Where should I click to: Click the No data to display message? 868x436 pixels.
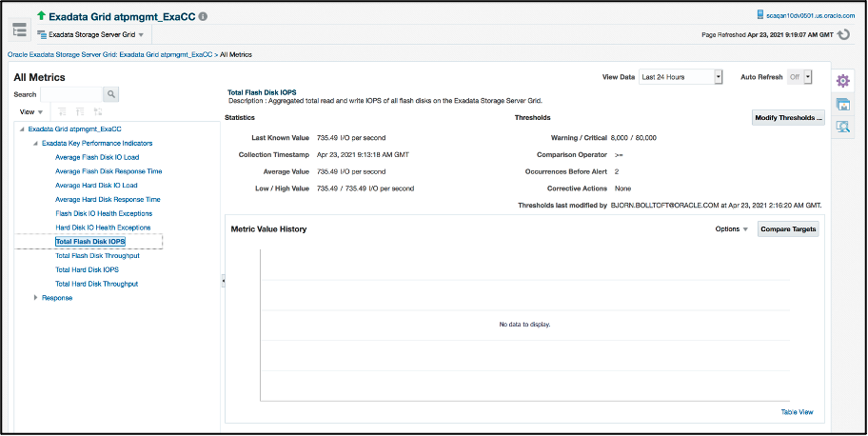(524, 324)
